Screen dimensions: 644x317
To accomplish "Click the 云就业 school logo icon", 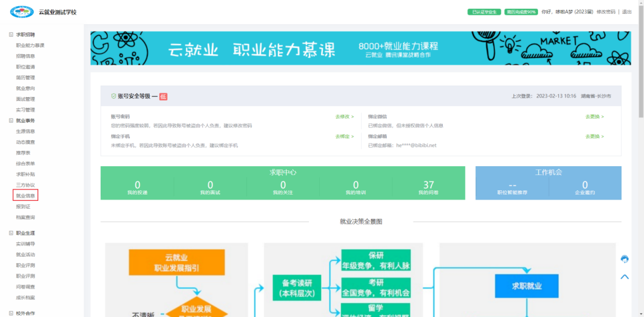I will coord(22,12).
